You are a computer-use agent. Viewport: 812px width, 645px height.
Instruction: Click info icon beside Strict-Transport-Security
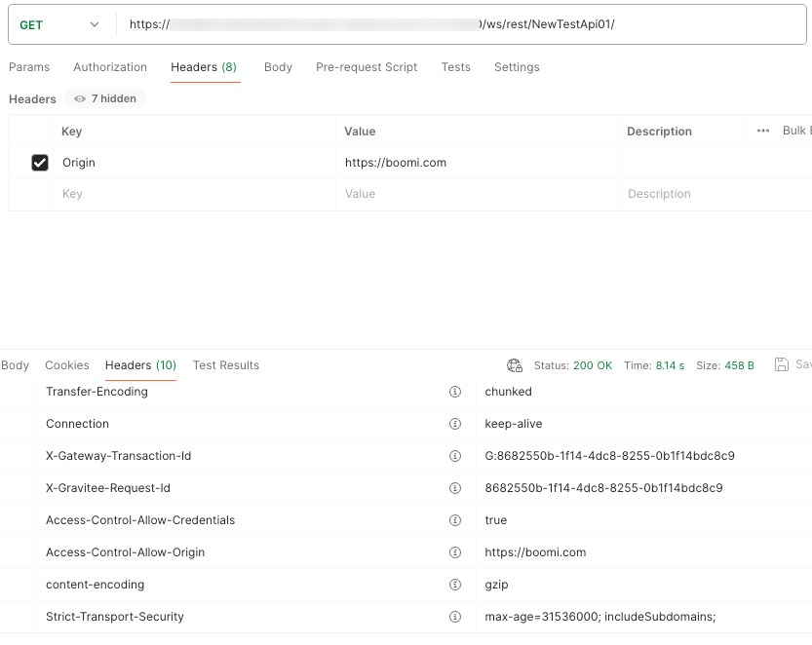point(454,617)
